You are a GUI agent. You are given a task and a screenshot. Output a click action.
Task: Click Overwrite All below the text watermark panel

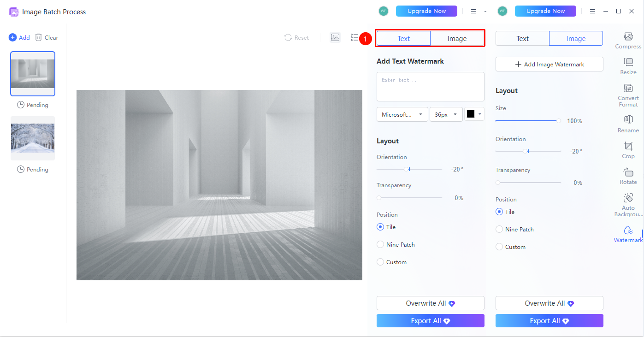431,303
